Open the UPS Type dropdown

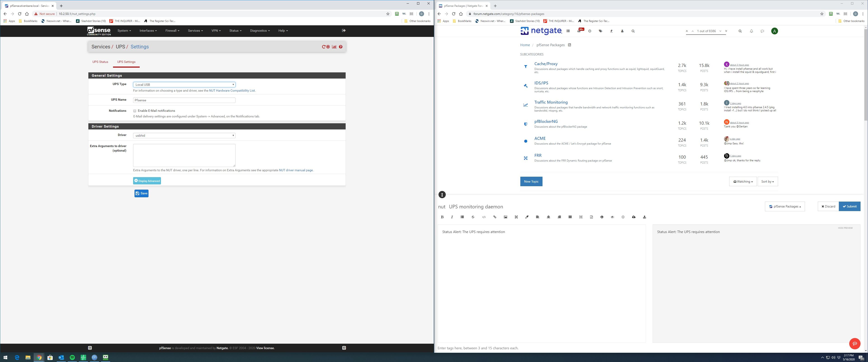tap(184, 85)
